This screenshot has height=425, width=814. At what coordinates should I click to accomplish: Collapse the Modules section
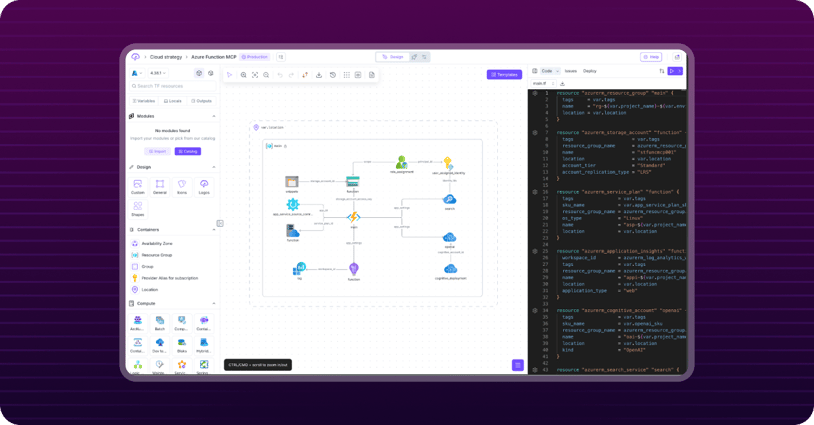click(x=213, y=116)
